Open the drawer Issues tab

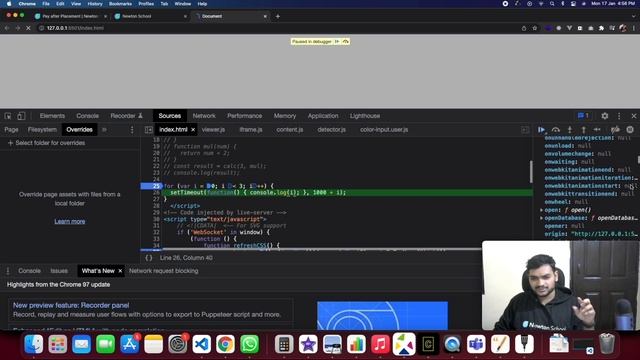point(59,271)
